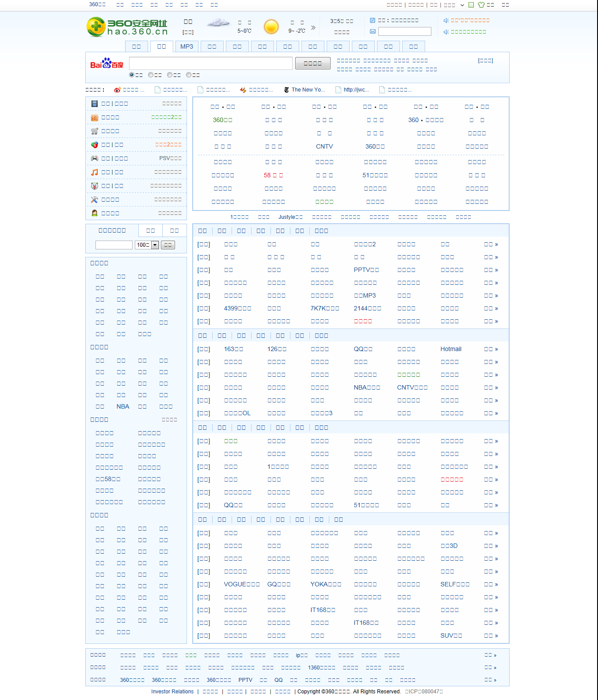Image resolution: width=598 pixels, height=700 pixels.
Task: Focus the Baidu search input field
Action: pos(211,63)
